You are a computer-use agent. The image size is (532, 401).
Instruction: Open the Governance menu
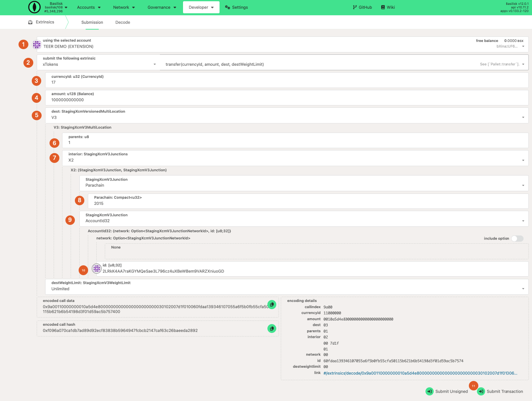pos(162,7)
